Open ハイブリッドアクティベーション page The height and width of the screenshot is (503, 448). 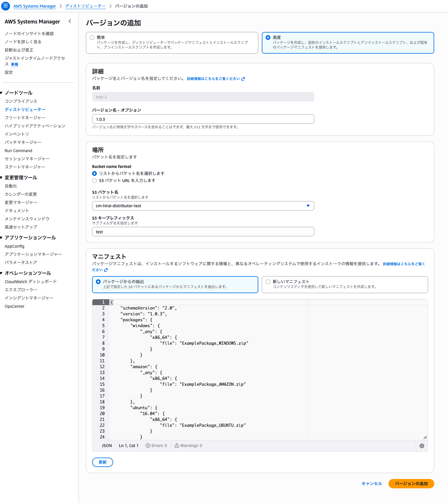pyautogui.click(x=35, y=126)
